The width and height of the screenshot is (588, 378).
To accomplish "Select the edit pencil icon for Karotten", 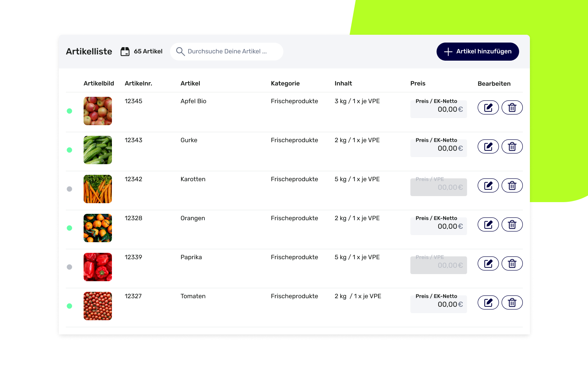I will [488, 185].
